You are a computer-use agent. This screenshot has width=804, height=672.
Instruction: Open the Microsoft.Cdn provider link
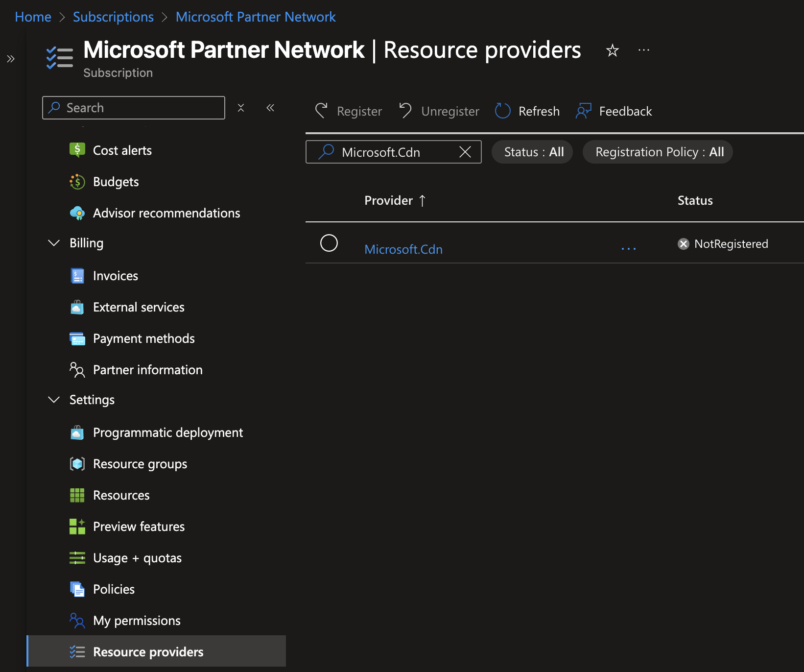[403, 249]
